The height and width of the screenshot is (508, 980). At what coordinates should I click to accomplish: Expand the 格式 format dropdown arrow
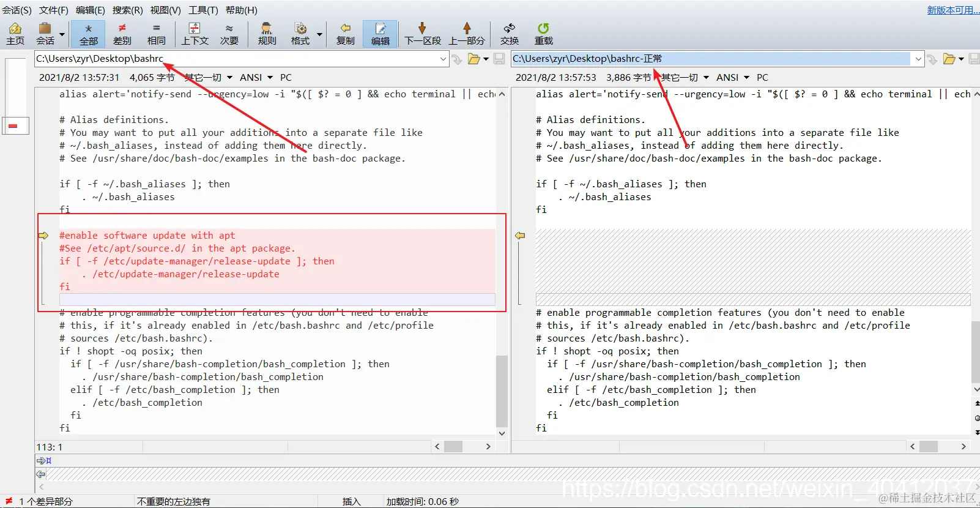[x=319, y=34]
